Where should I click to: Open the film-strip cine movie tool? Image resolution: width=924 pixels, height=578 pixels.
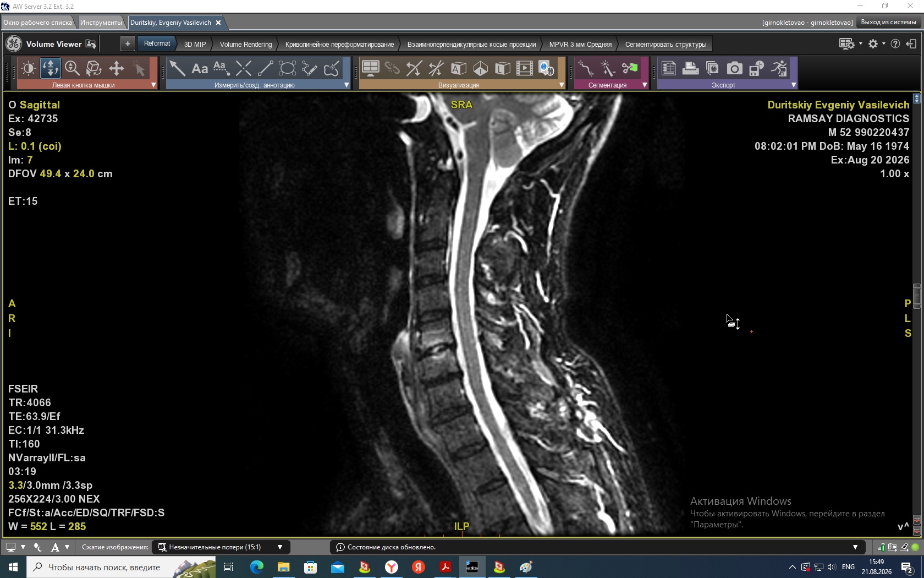pos(525,69)
